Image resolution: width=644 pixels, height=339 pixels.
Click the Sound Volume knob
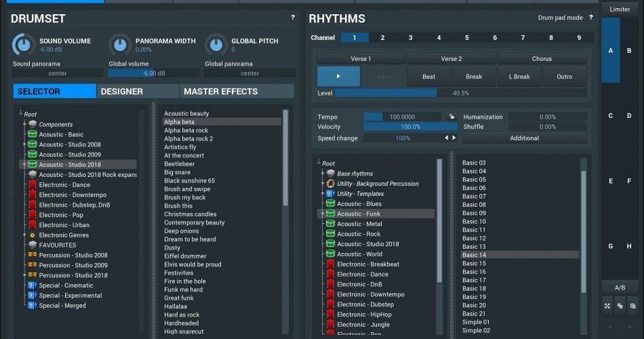point(24,45)
